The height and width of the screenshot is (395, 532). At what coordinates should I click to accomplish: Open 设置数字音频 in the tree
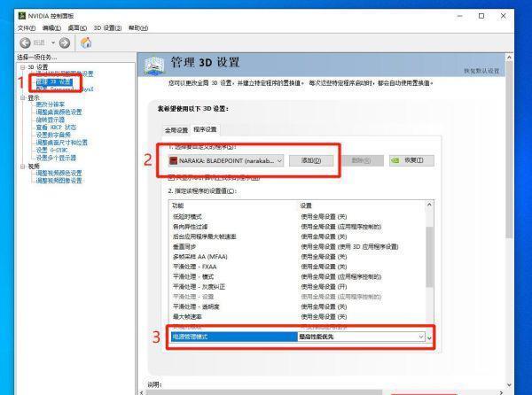pos(53,135)
